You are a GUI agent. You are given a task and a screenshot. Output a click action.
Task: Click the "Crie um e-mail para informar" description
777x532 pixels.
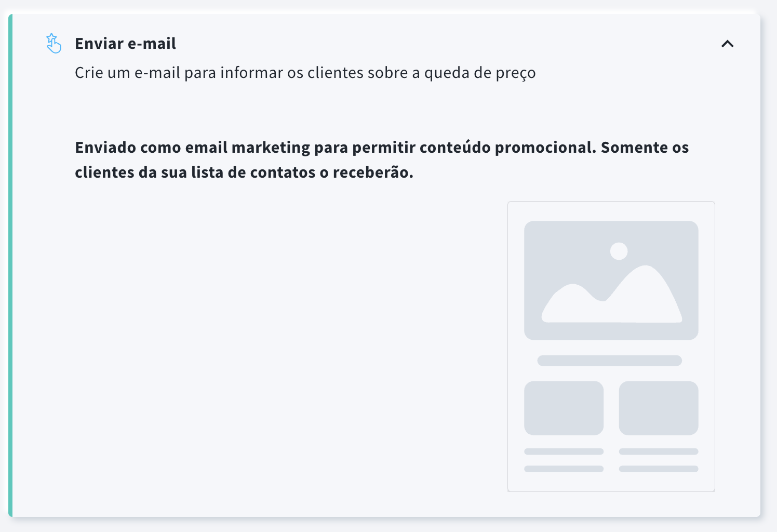(305, 73)
